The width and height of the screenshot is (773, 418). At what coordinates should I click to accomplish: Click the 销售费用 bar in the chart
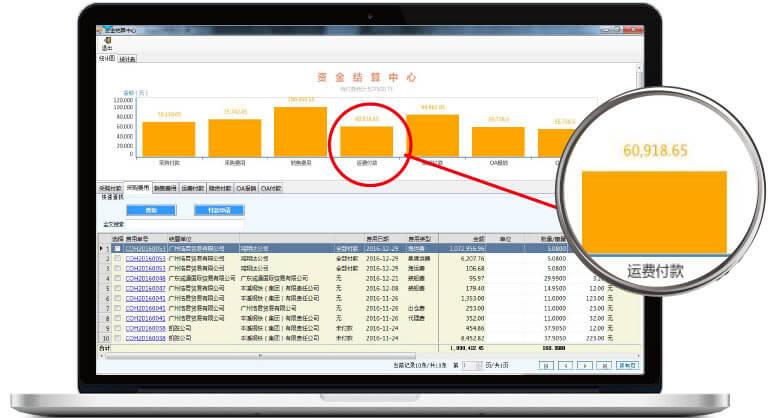300,132
